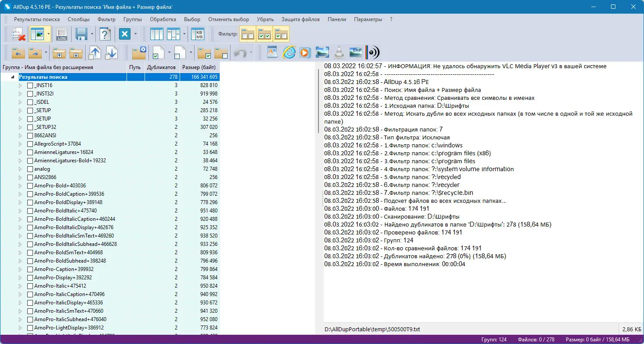Click the save results floppy disk icon
644x344 pixels.
(x=81, y=34)
